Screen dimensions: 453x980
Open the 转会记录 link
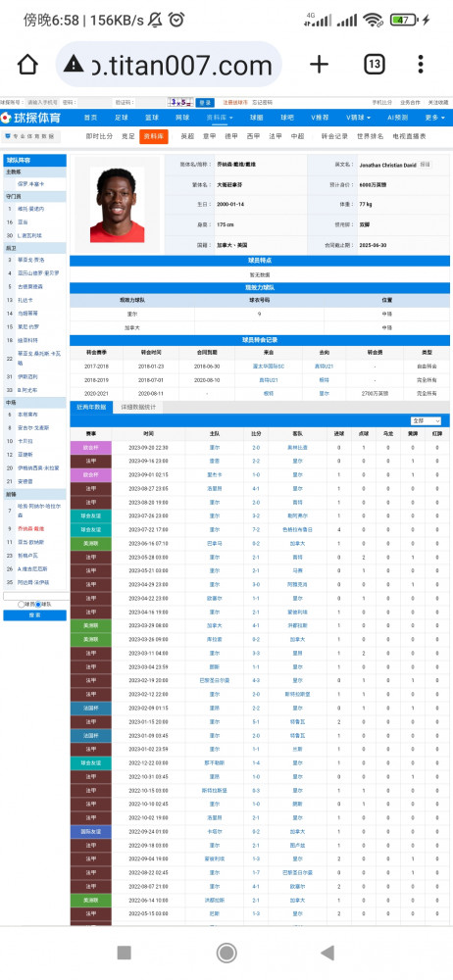[x=334, y=135]
